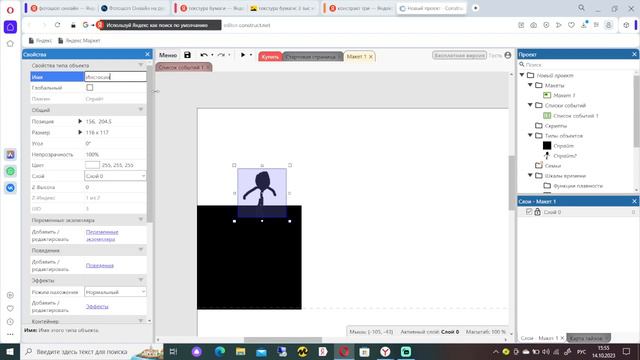This screenshot has height=360, width=640.
Task: Expand the Позиция property arrow
Action: tap(80, 121)
